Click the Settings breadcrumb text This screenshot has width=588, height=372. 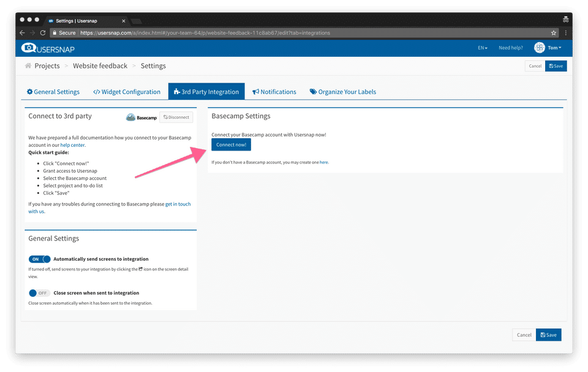tap(153, 66)
